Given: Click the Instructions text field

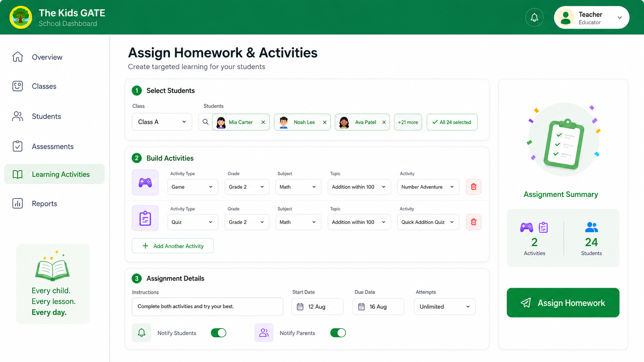Looking at the screenshot, I should 207,307.
